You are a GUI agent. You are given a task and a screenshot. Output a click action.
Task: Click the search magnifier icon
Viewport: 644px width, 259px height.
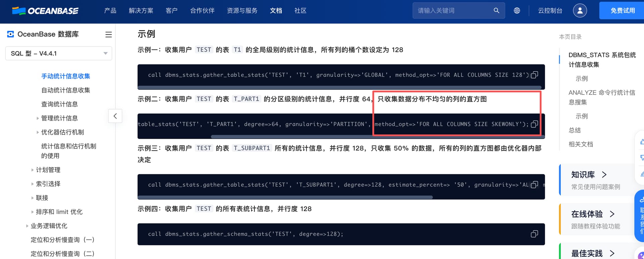(496, 11)
